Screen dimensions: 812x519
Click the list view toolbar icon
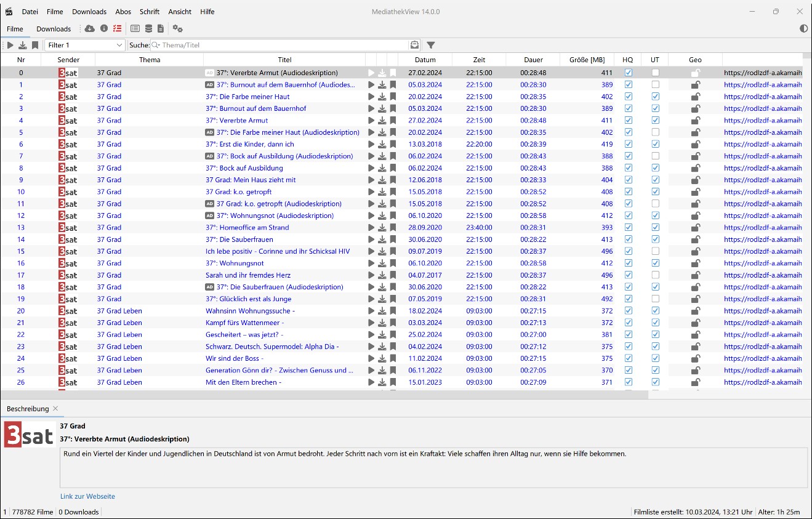(135, 28)
